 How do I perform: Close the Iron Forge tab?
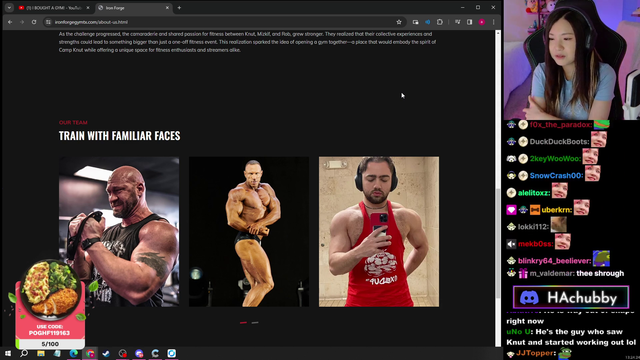(x=167, y=8)
